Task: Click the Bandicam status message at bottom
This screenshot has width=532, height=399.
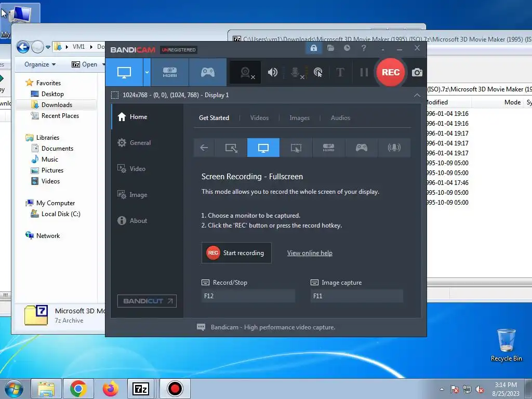Action: (273, 327)
